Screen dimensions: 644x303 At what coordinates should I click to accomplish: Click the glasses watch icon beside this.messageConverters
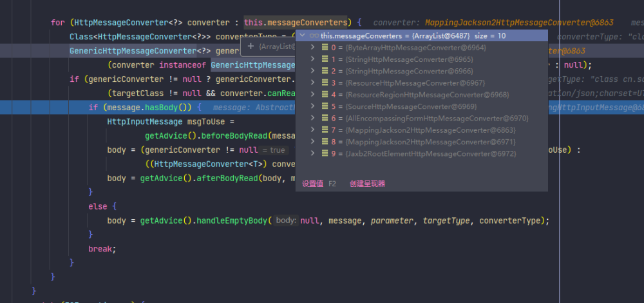pos(313,36)
